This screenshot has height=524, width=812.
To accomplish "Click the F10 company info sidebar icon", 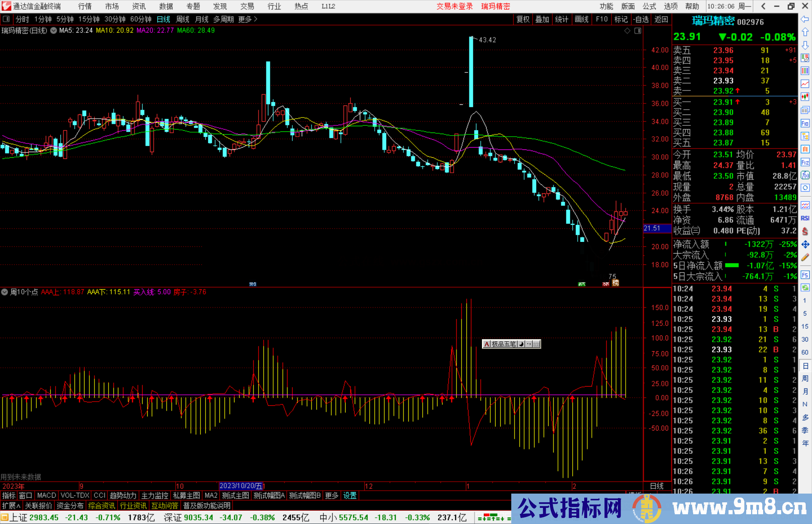I will (805, 123).
